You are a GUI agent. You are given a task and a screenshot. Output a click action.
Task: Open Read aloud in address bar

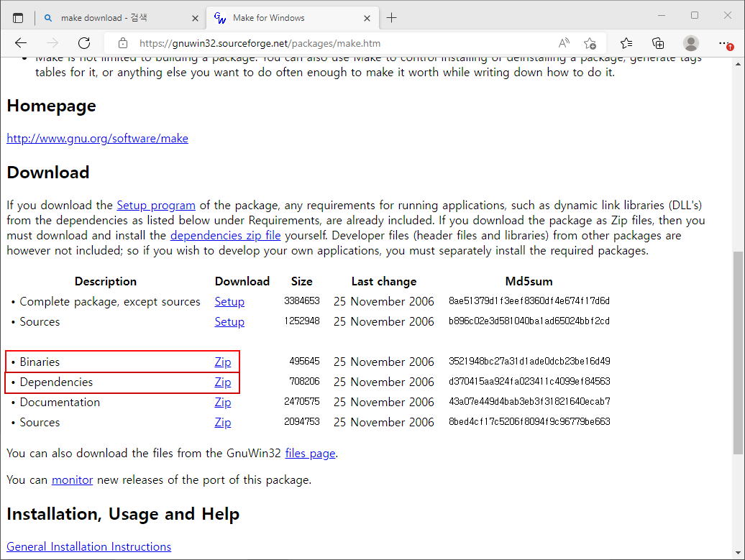tap(564, 43)
